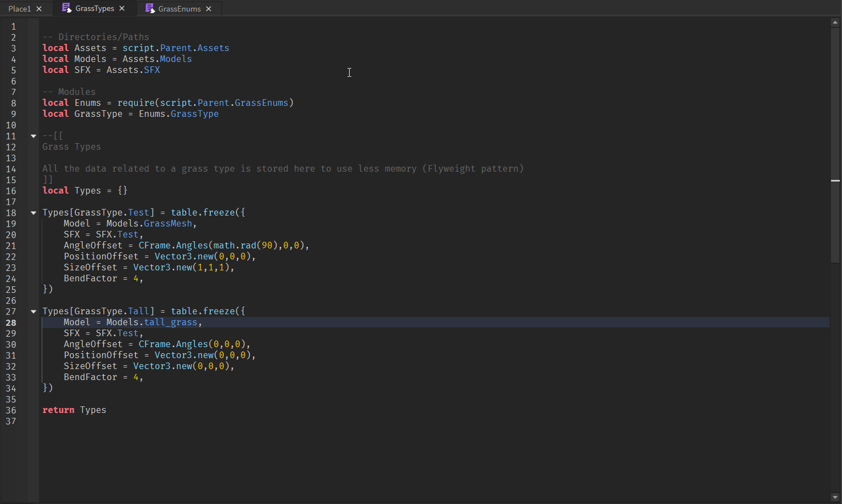Click tall_grass in the Model assignment
842x504 pixels.
point(170,322)
